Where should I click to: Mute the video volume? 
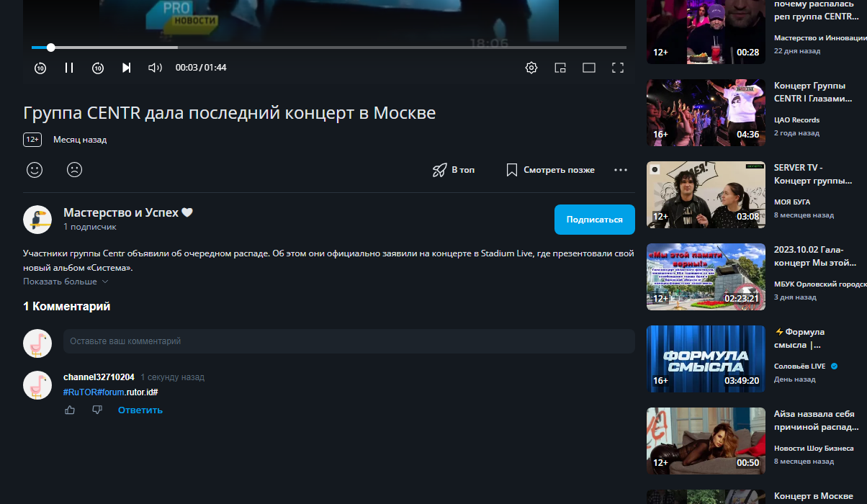point(155,68)
